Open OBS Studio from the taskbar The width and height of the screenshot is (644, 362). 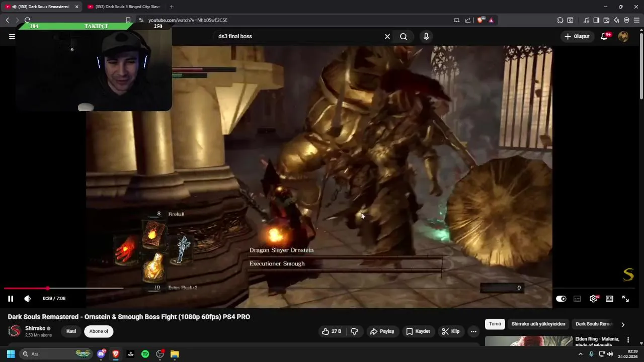(160, 354)
